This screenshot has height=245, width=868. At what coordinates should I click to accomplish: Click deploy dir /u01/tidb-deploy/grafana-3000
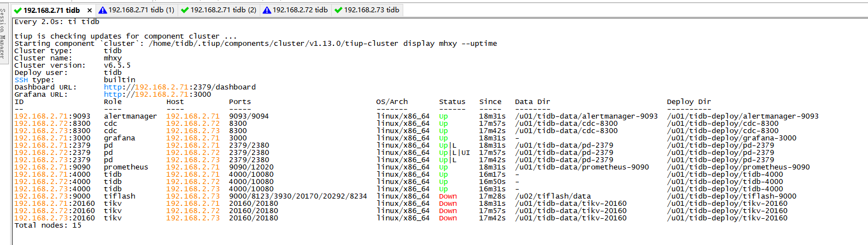(732, 138)
